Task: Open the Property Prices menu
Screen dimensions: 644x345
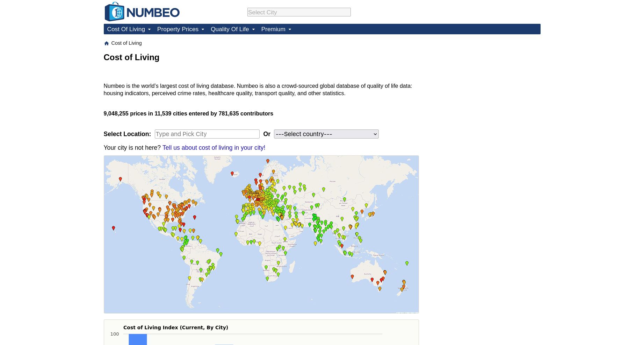Action: (178, 29)
